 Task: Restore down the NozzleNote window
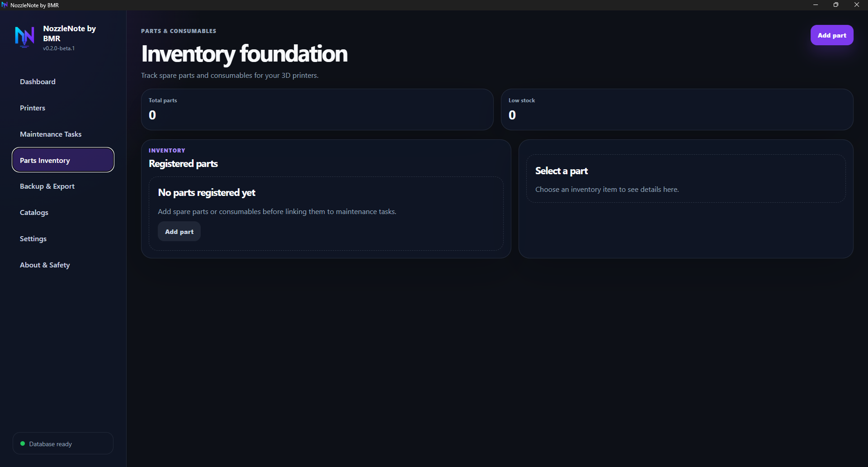click(x=836, y=5)
